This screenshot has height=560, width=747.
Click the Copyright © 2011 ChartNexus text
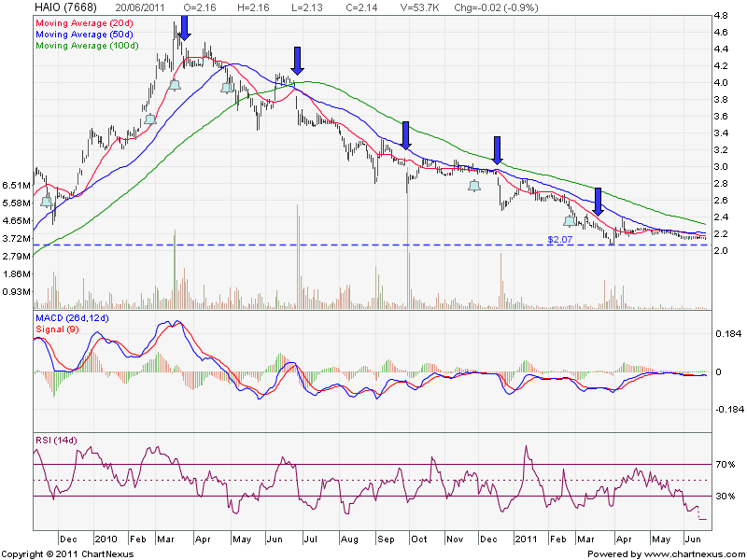[x=67, y=554]
